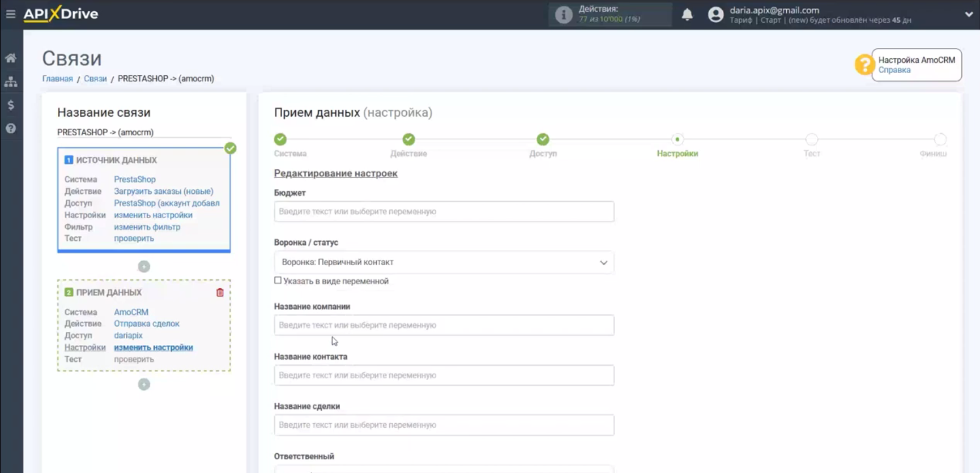The image size is (980, 473).
Task: Open PrestaShop system link
Action: (135, 180)
